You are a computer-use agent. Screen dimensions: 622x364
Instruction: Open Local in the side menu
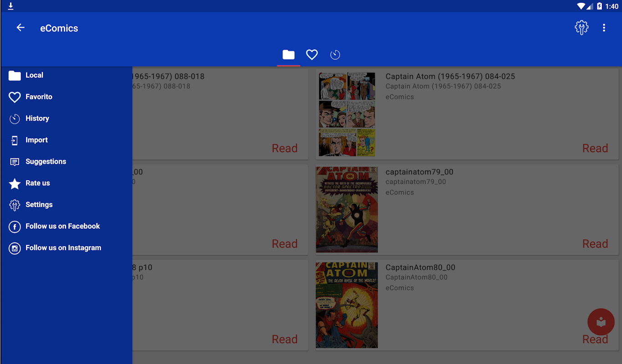click(66, 76)
